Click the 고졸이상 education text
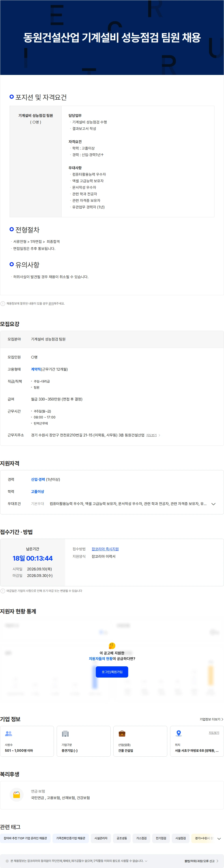Viewport: 224px width, 868px height. click(x=37, y=492)
